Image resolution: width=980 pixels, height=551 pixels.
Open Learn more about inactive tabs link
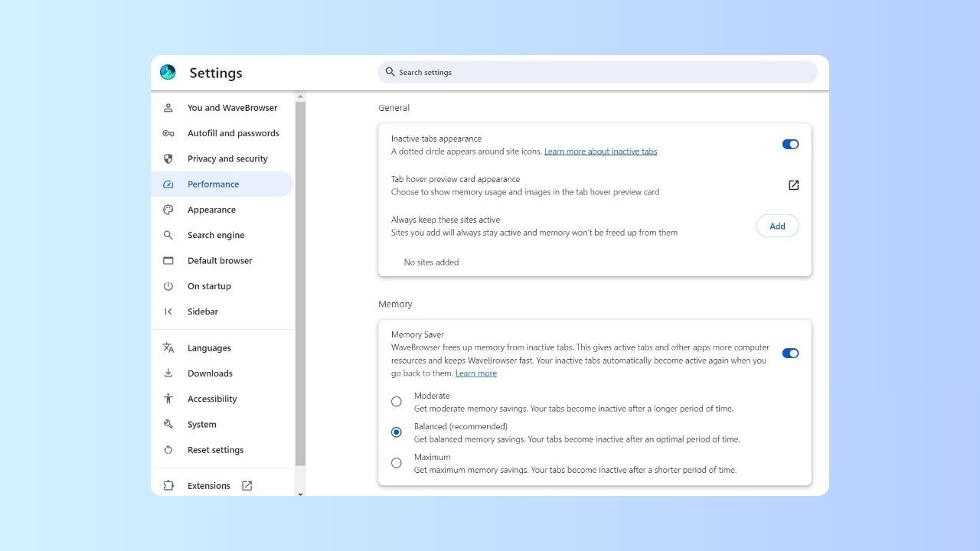pyautogui.click(x=600, y=152)
